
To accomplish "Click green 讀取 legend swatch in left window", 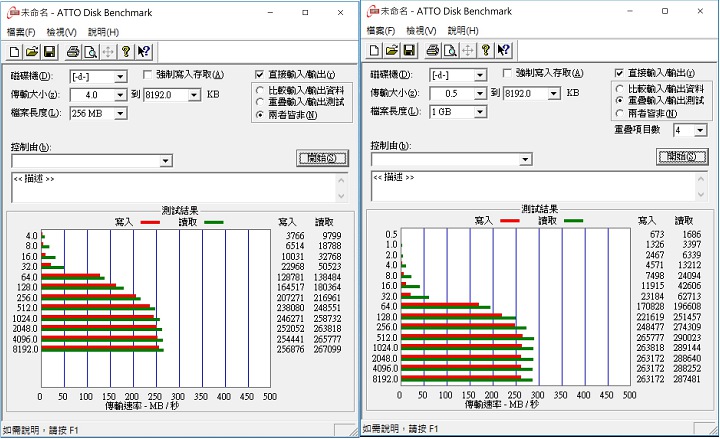I will click(x=214, y=222).
